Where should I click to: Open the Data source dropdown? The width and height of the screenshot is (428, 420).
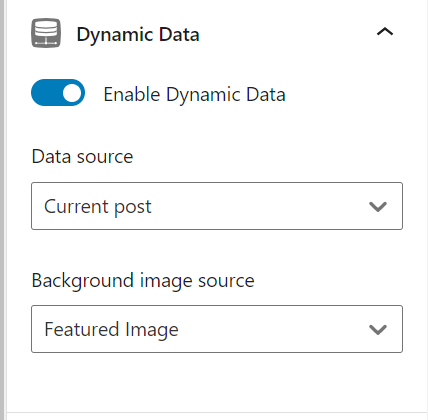pos(217,206)
